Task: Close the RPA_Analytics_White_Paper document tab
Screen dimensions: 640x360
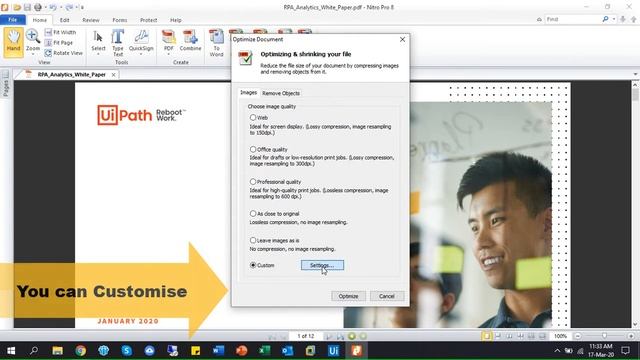Action: (x=113, y=75)
